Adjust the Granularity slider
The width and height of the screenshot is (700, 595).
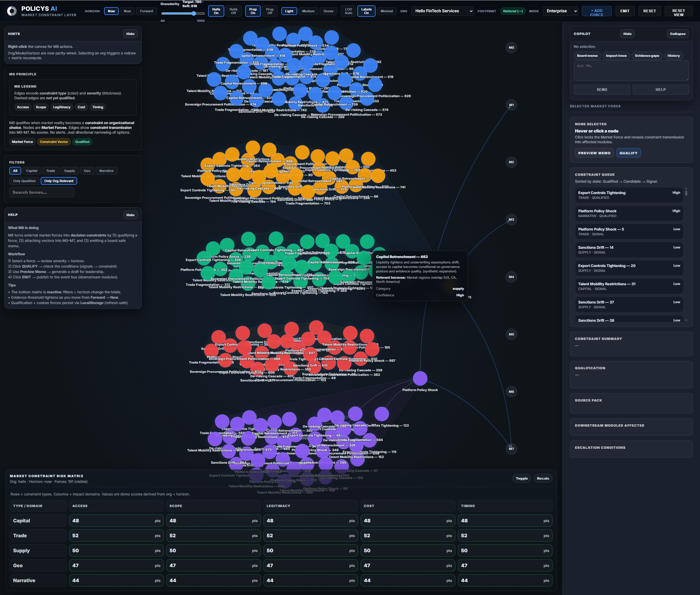(194, 13)
